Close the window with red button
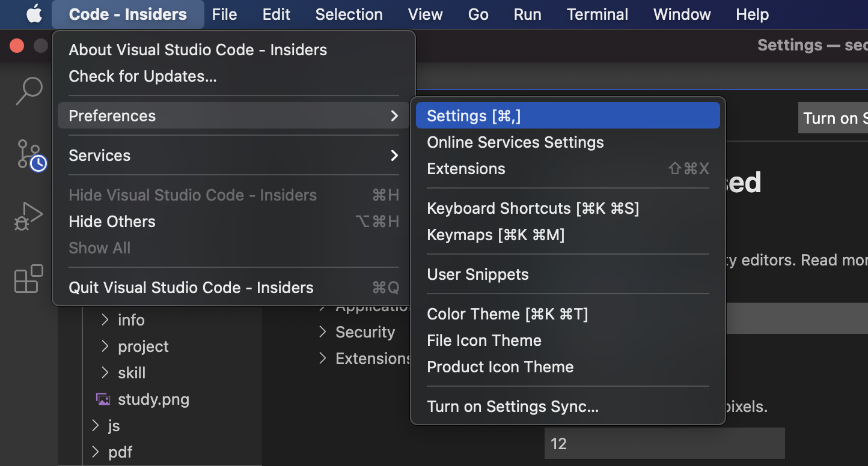Screen dimensions: 868x466 coord(16,46)
